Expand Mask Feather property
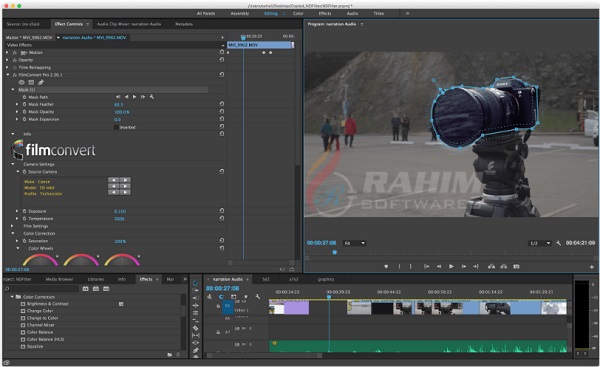 (x=17, y=104)
